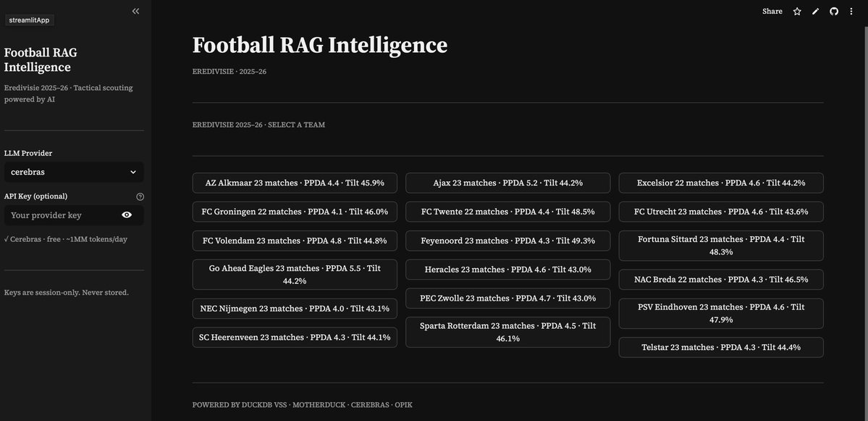Click 'EREDIVISIE 2025–26 · SELECT A TEAM' text
Image resolution: width=868 pixels, height=421 pixels.
[x=258, y=125]
